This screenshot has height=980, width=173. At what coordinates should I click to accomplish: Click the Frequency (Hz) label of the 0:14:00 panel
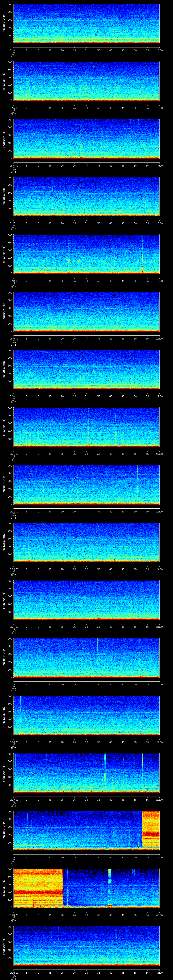pos(4,24)
